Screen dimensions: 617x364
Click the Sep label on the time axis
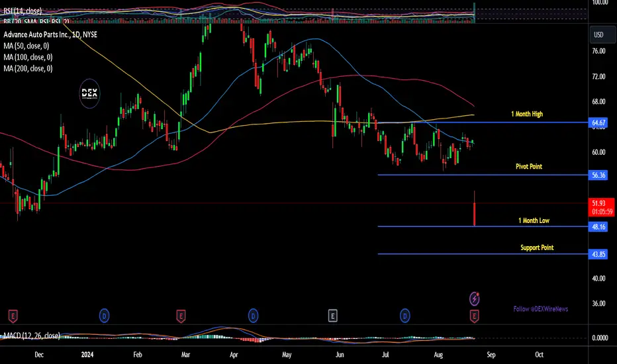coord(491,355)
